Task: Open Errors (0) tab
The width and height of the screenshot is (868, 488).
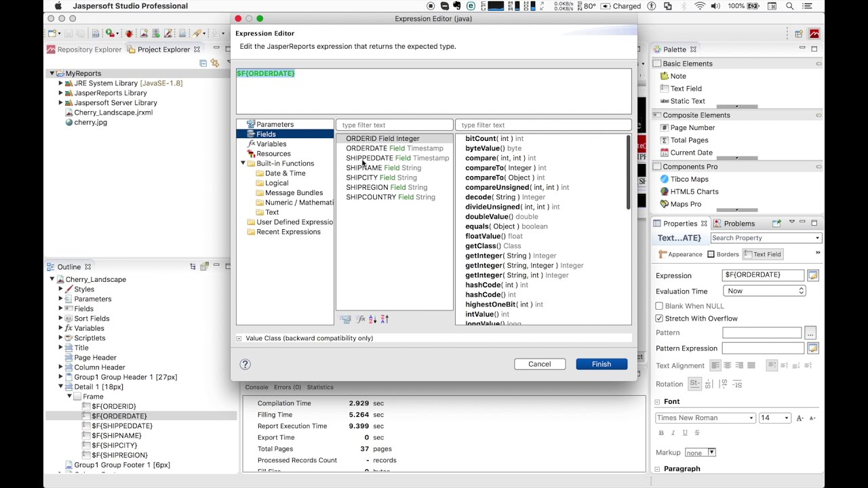Action: point(287,387)
